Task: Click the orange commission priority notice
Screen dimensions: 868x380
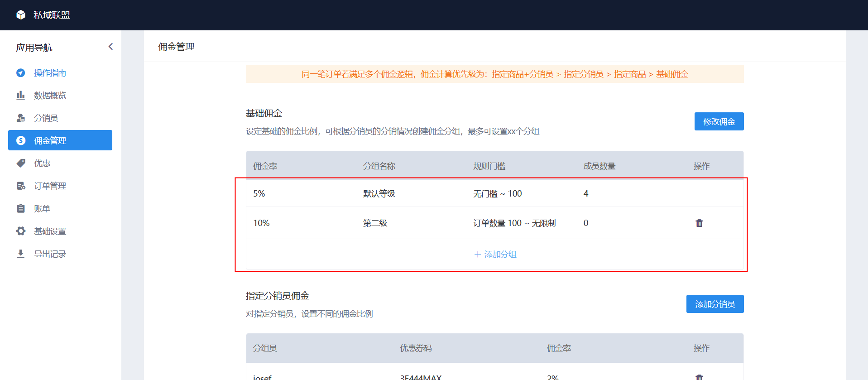Action: coord(495,74)
